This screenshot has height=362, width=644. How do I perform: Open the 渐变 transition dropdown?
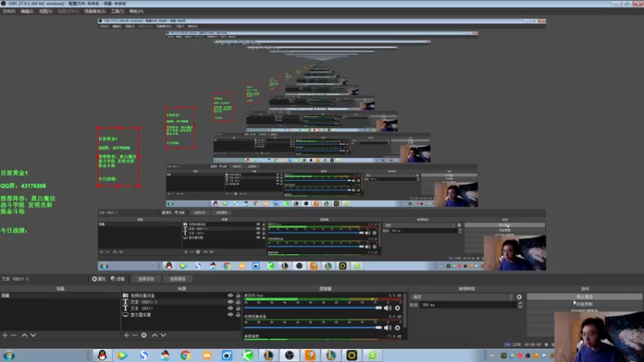(x=462, y=297)
